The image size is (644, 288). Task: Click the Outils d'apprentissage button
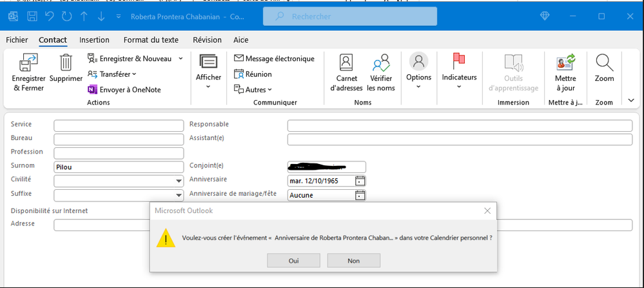pyautogui.click(x=513, y=73)
